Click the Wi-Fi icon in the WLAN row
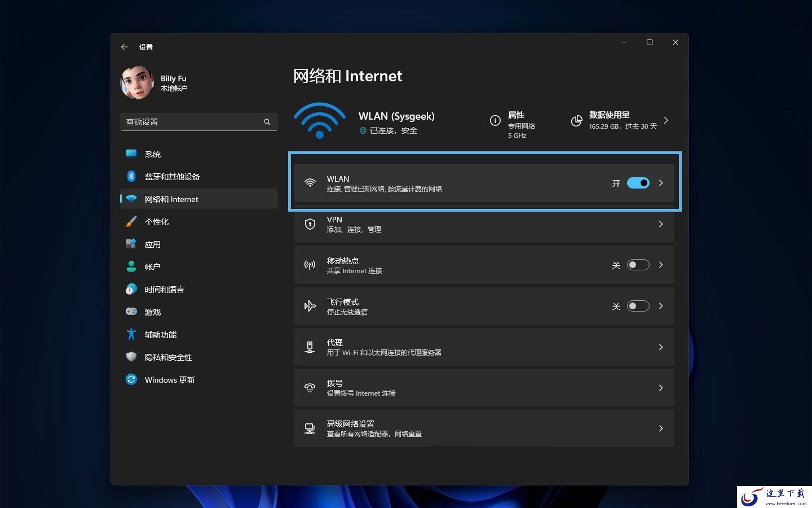This screenshot has height=508, width=812. point(310,183)
